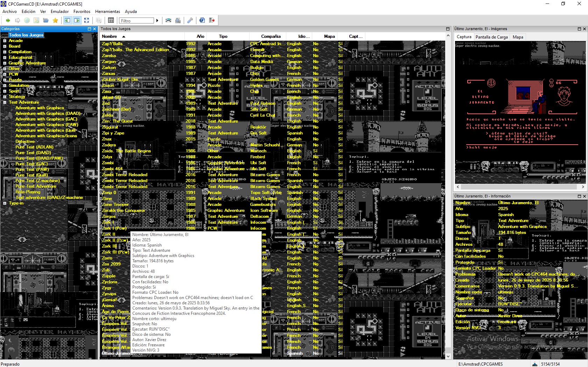
Task: Sort by the Mapa column header
Action: 325,36
